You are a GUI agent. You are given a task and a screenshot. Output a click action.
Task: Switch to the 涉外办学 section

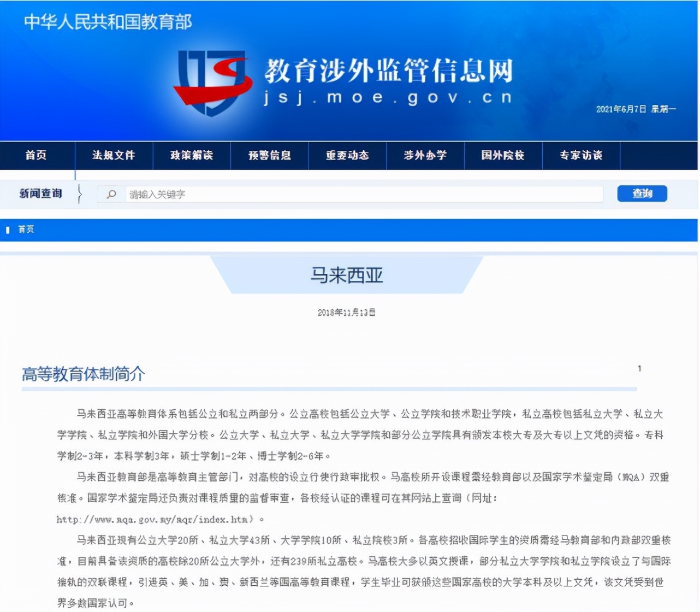[425, 155]
